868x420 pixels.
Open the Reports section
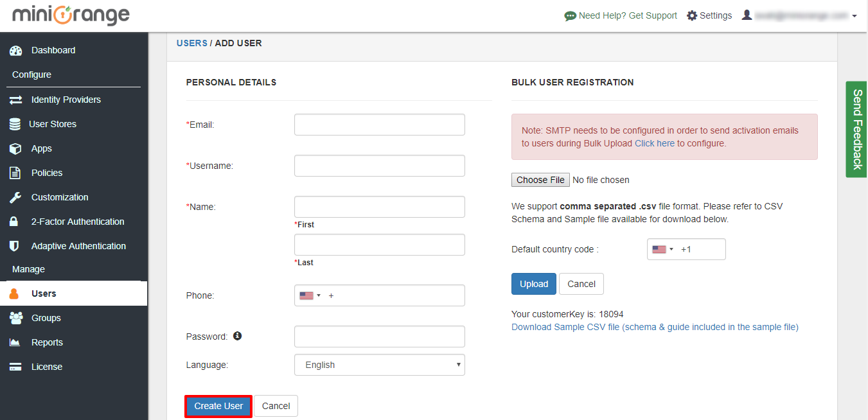(x=15, y=342)
